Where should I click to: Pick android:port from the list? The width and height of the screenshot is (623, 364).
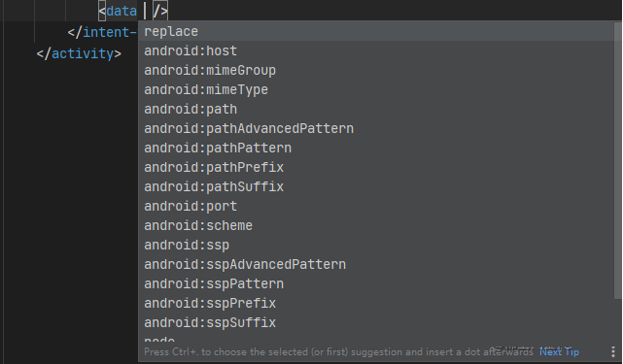coord(376,207)
